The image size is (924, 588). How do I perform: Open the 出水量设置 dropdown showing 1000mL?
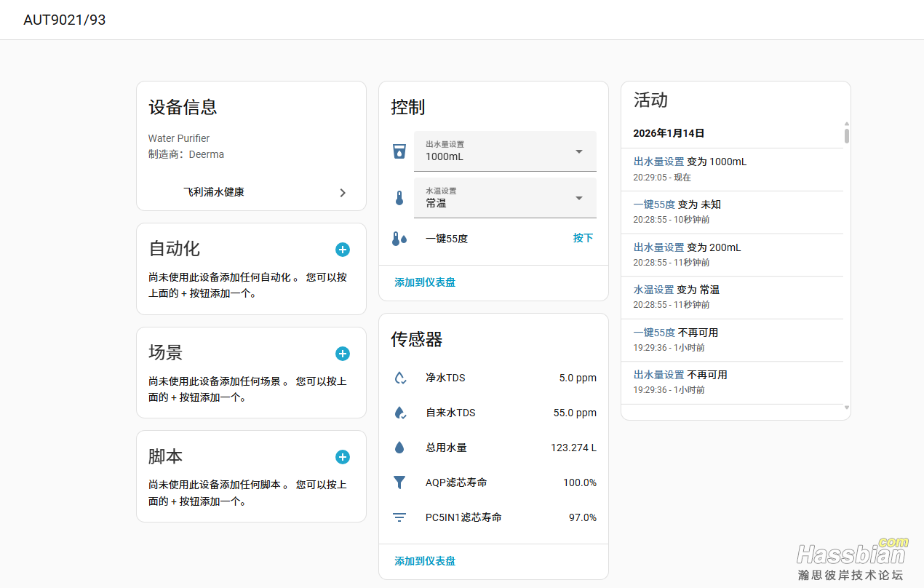click(505, 151)
